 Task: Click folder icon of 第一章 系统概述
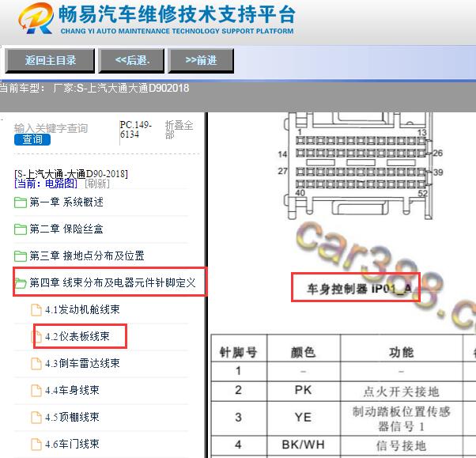pos(21,203)
